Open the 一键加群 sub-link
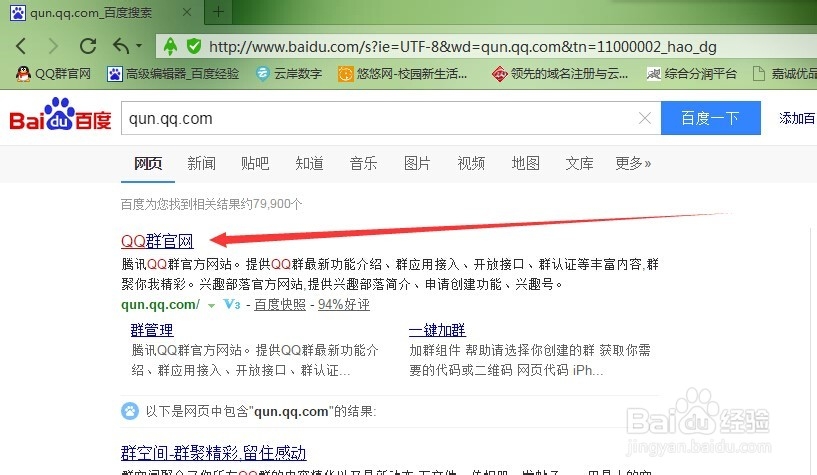This screenshot has width=817, height=475. (437, 330)
